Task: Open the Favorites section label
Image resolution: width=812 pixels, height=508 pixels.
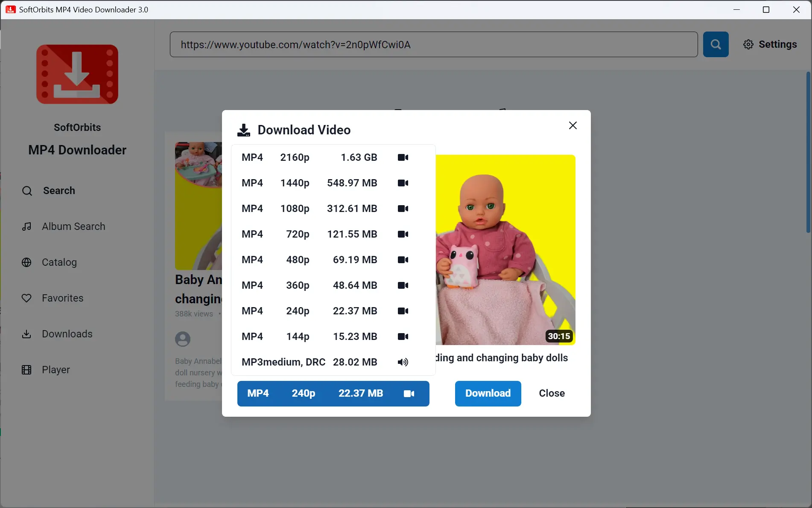Action: (63, 298)
